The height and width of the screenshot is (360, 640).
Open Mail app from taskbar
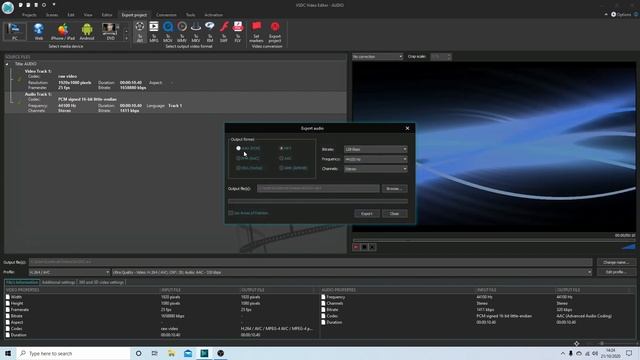click(x=188, y=353)
